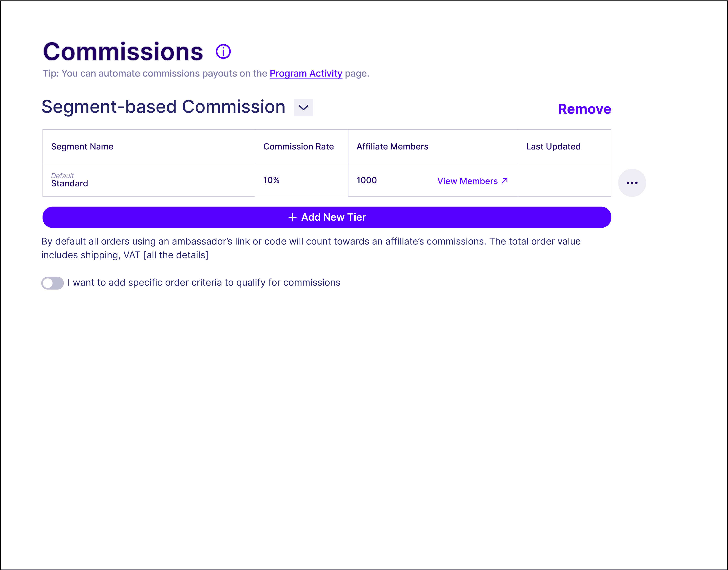This screenshot has height=570, width=728.
Task: Enable the specific order criteria toggle
Action: [x=52, y=283]
